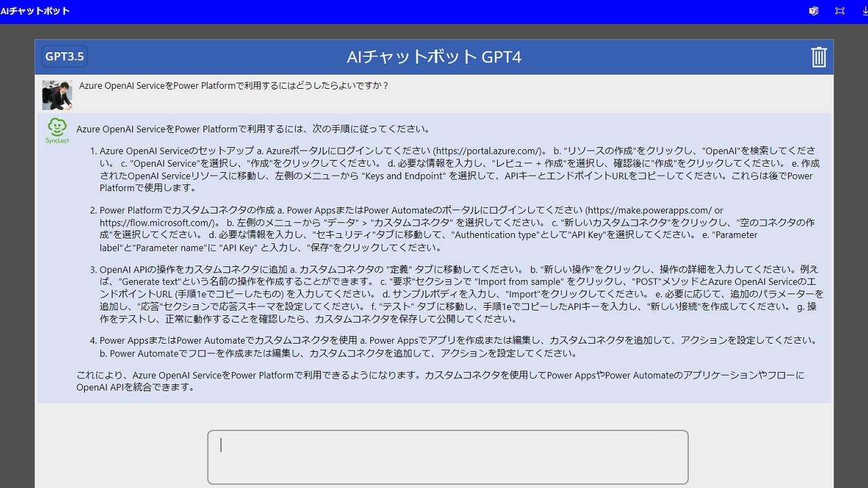The width and height of the screenshot is (868, 488).
Task: Click step 1 'Azure OpenAI Serviceのセットアップ' text
Action: point(176,150)
